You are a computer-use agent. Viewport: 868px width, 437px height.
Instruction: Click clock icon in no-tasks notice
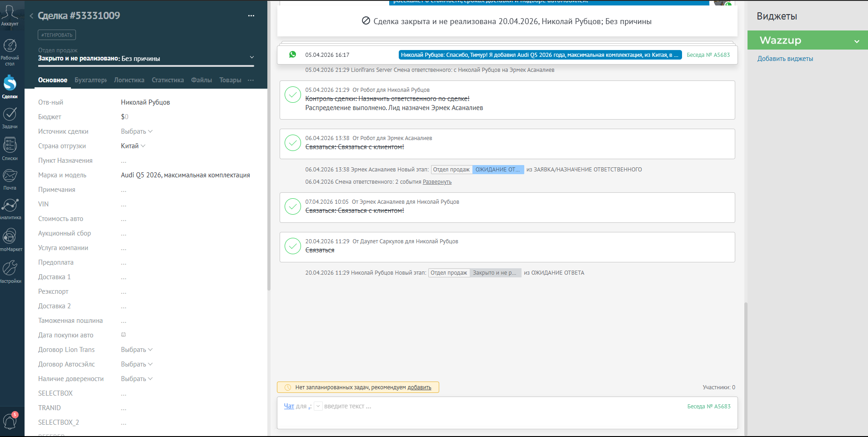(x=287, y=387)
